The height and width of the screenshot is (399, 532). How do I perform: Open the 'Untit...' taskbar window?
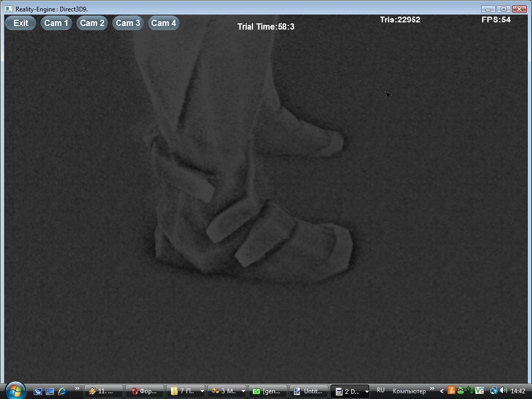click(309, 391)
